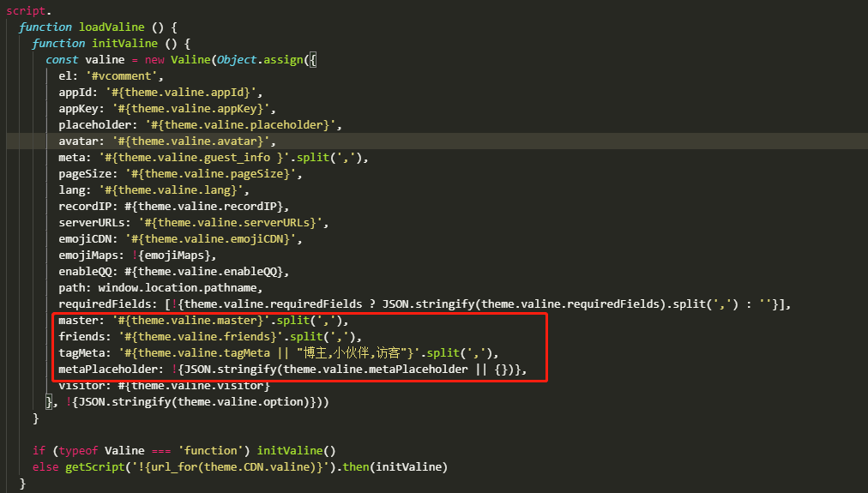868x493 pixels.
Task: Select the serverURLs property line
Action: 193,222
